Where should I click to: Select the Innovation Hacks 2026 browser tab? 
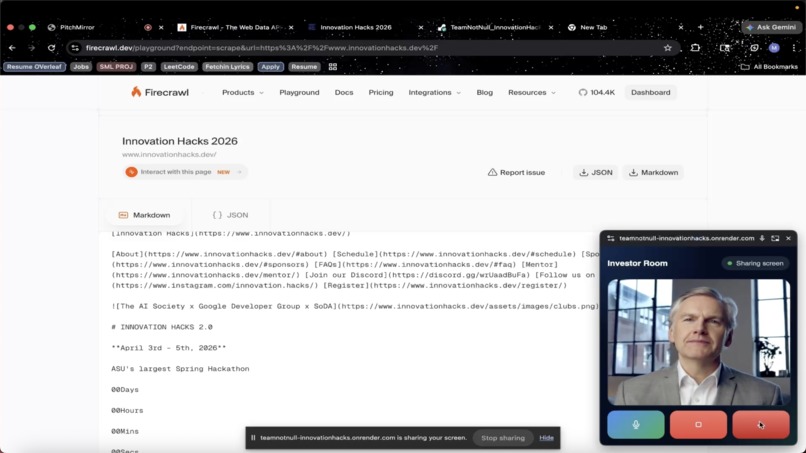[x=356, y=27]
